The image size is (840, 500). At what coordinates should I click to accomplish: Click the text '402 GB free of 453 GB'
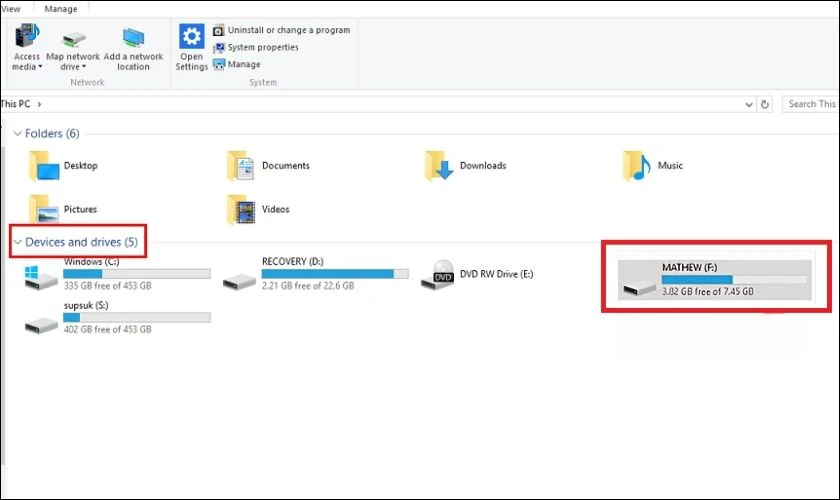107,330
